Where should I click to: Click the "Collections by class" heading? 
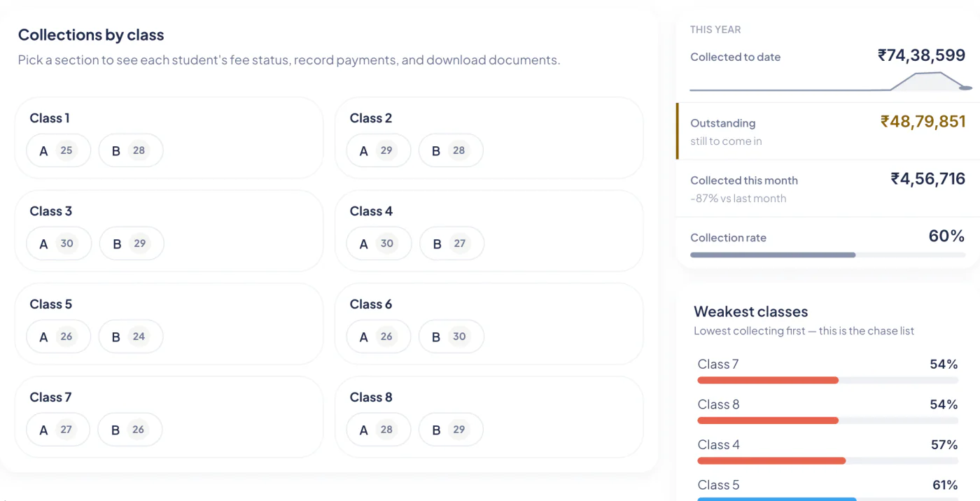click(x=91, y=35)
